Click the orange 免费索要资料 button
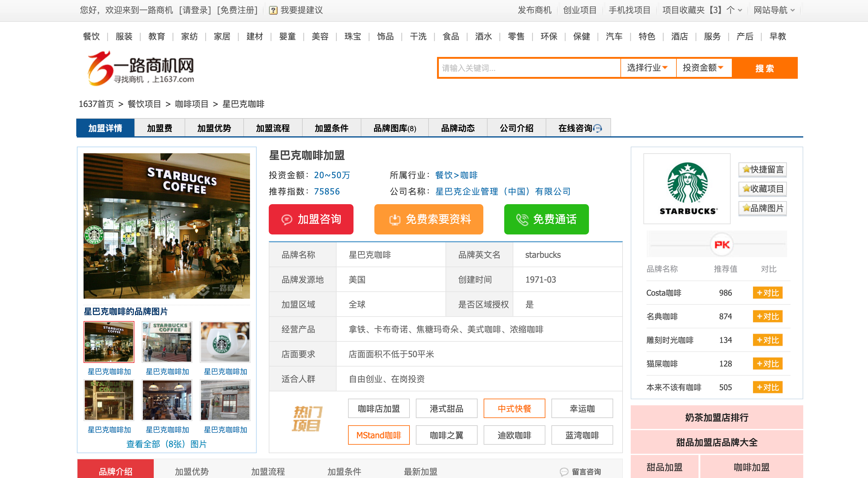868x478 pixels. (428, 219)
